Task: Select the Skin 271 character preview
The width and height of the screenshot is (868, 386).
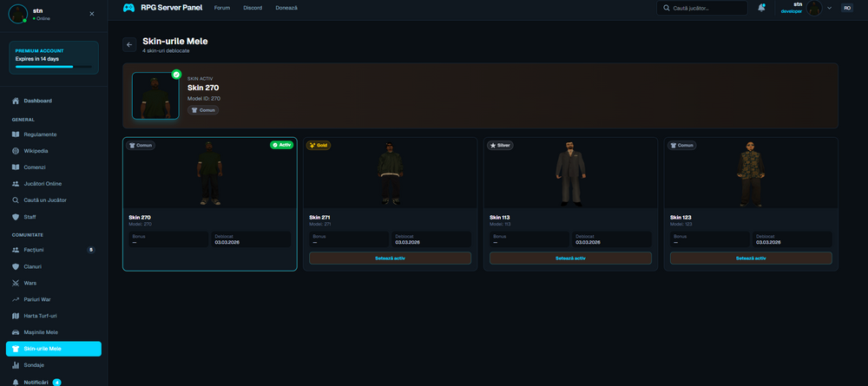Action: click(391, 173)
